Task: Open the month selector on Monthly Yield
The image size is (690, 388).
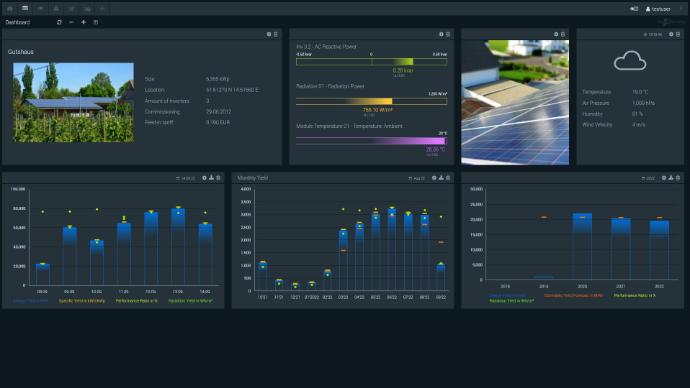Action: (x=416, y=178)
